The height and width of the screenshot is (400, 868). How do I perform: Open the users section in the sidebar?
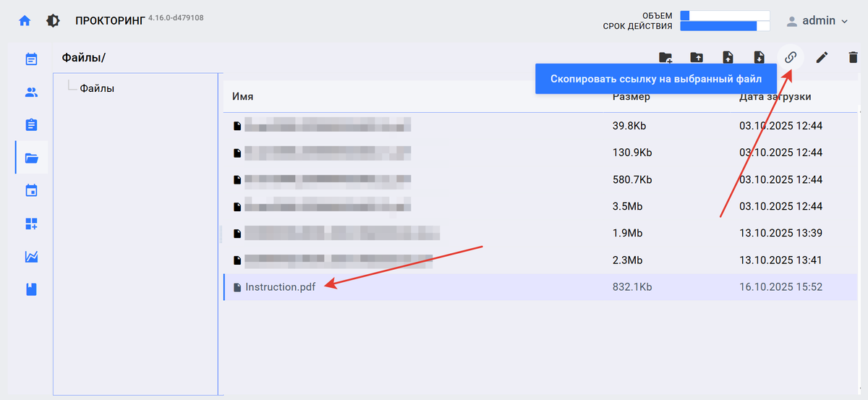pos(31,92)
